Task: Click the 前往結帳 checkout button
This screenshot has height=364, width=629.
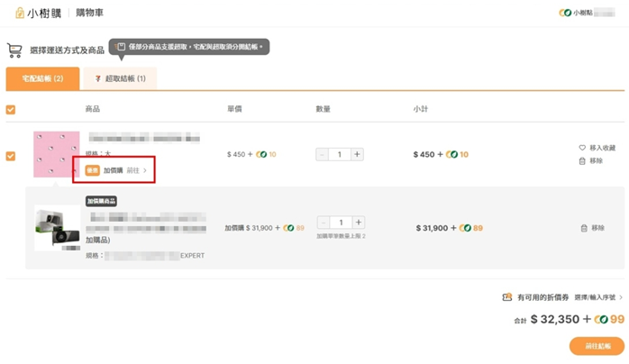Action: tap(597, 346)
